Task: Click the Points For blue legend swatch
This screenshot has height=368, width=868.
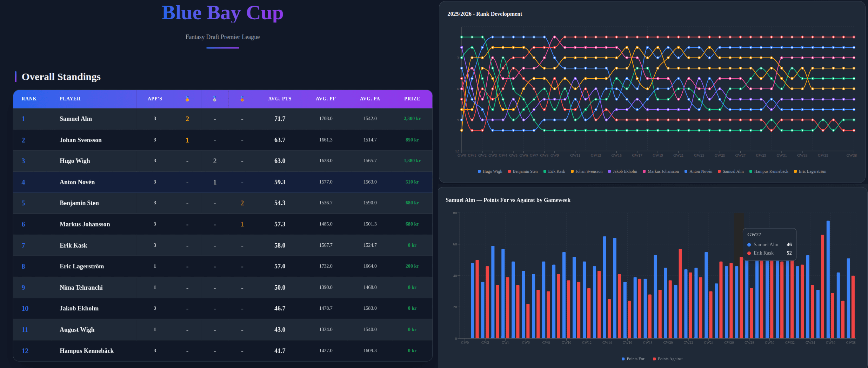Action: click(x=623, y=359)
